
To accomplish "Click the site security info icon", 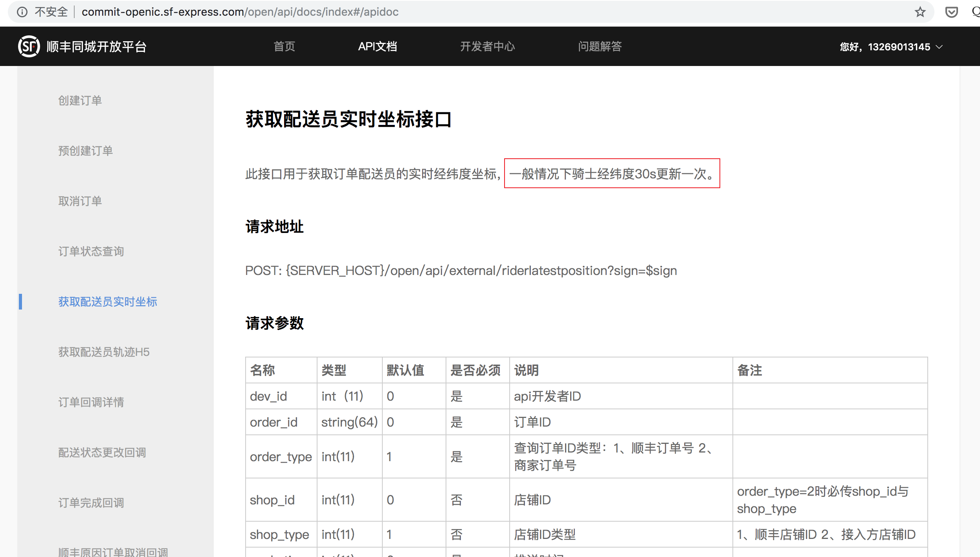I will tap(22, 12).
